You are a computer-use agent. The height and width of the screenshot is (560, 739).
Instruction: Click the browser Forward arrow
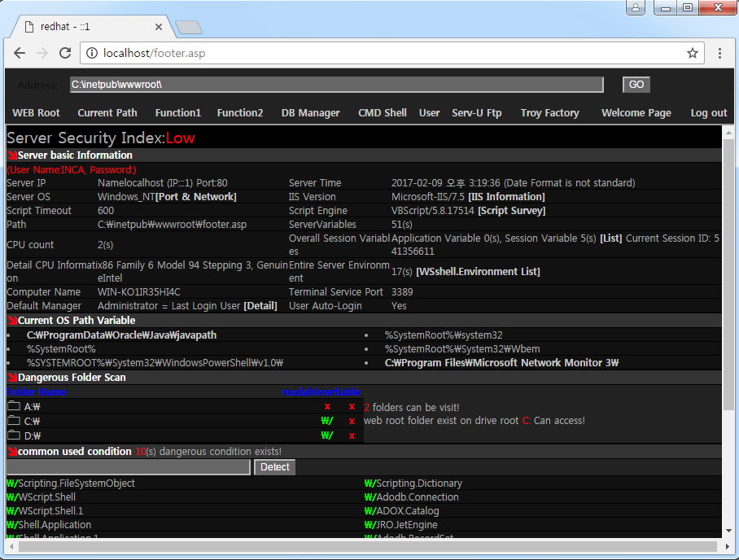(42, 53)
